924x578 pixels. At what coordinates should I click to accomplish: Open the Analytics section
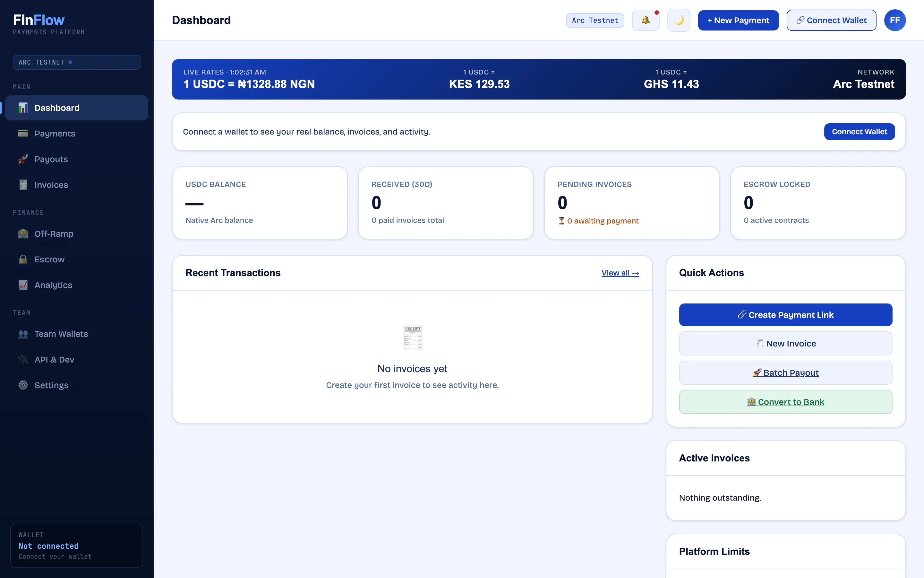pyautogui.click(x=76, y=285)
